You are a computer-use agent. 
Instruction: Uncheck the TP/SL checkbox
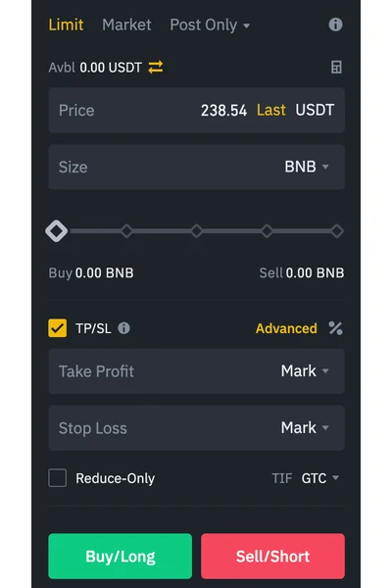pyautogui.click(x=58, y=328)
